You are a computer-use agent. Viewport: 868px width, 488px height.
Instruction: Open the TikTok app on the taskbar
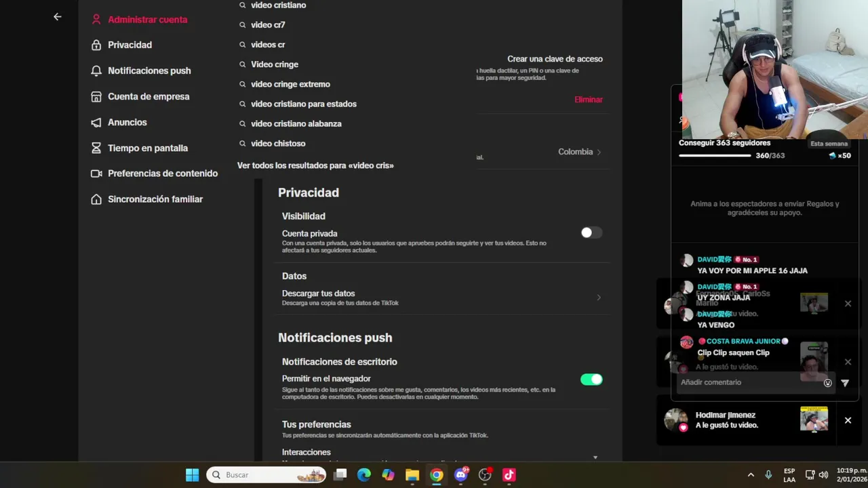(x=509, y=475)
